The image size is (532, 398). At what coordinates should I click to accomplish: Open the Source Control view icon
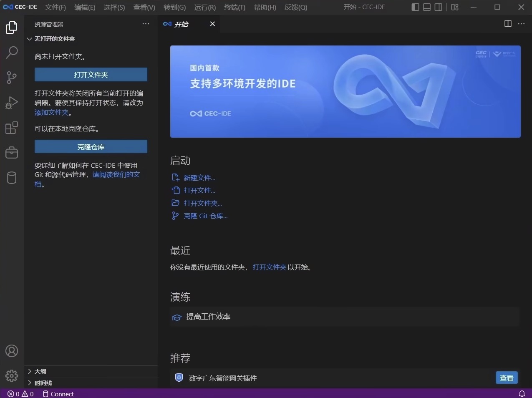12,78
